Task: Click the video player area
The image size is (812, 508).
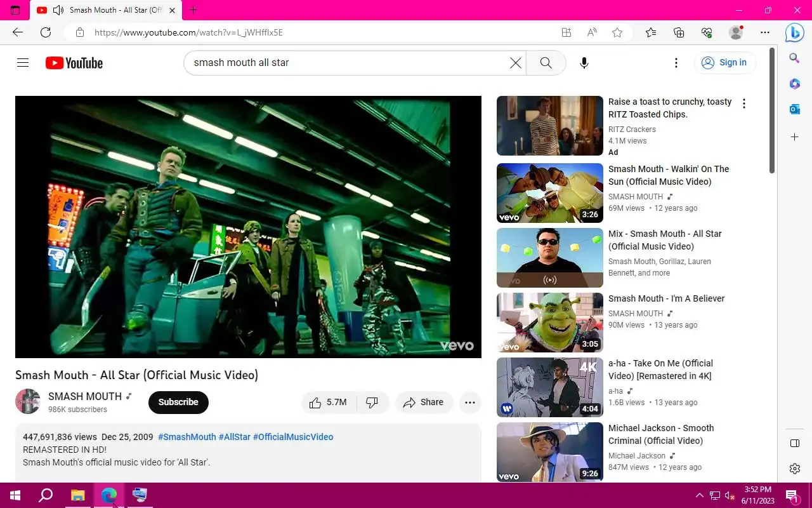Action: 248,227
